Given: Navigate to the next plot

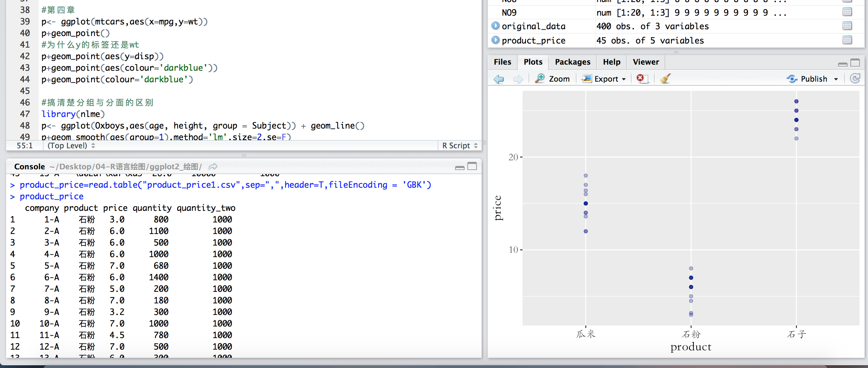Looking at the screenshot, I should [518, 79].
